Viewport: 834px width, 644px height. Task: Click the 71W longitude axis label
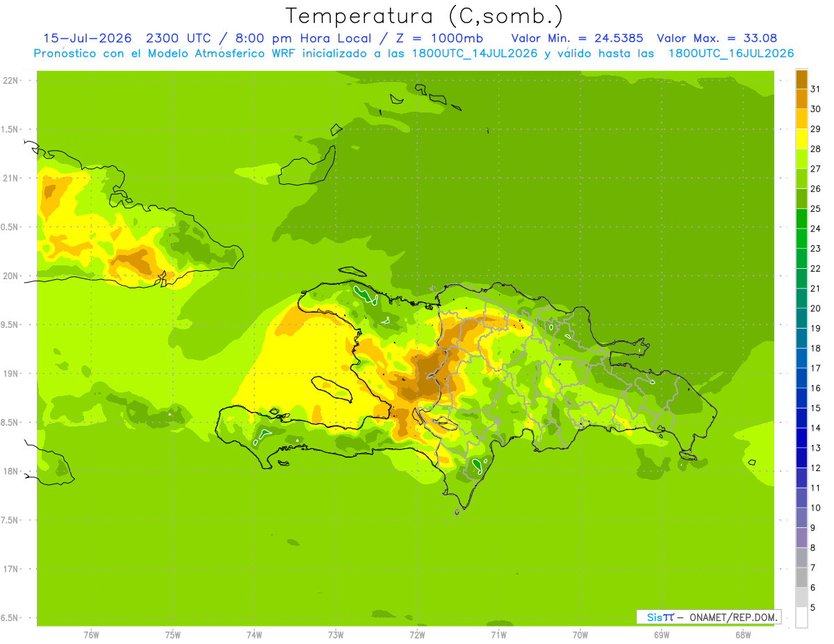pyautogui.click(x=498, y=635)
